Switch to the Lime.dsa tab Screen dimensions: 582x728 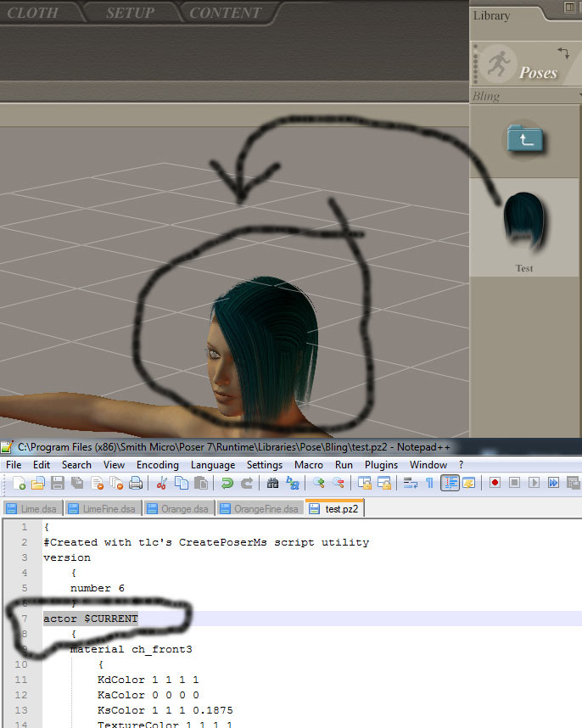[32, 509]
